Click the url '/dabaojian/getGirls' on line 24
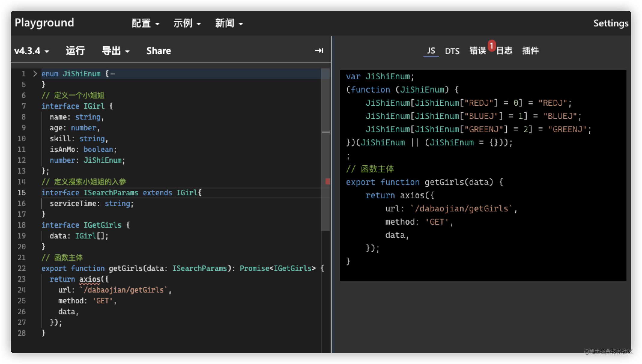Viewport: 642px width, 364px height. click(123, 290)
